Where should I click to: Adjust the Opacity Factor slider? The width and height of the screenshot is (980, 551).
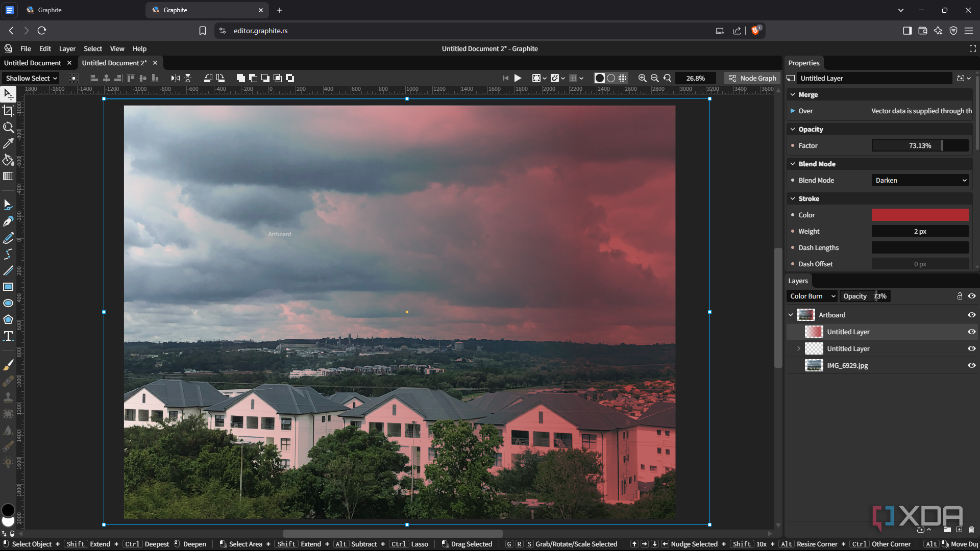click(920, 145)
